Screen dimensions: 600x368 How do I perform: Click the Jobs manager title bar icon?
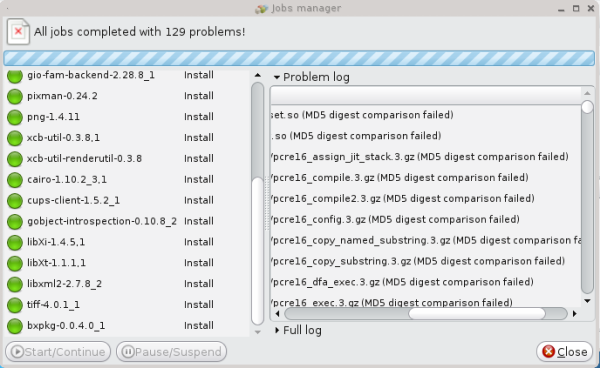tap(262, 8)
